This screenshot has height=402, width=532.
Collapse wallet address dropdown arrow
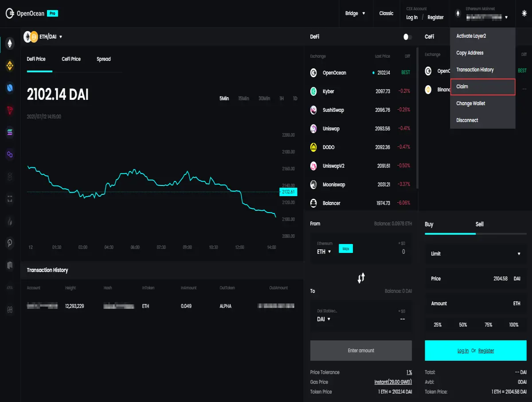[x=506, y=17]
